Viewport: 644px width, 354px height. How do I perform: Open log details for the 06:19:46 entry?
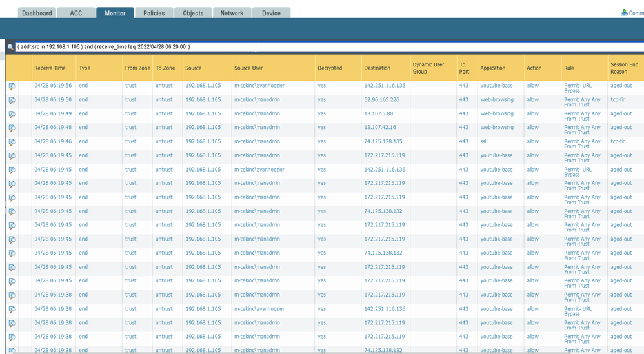tap(12, 143)
